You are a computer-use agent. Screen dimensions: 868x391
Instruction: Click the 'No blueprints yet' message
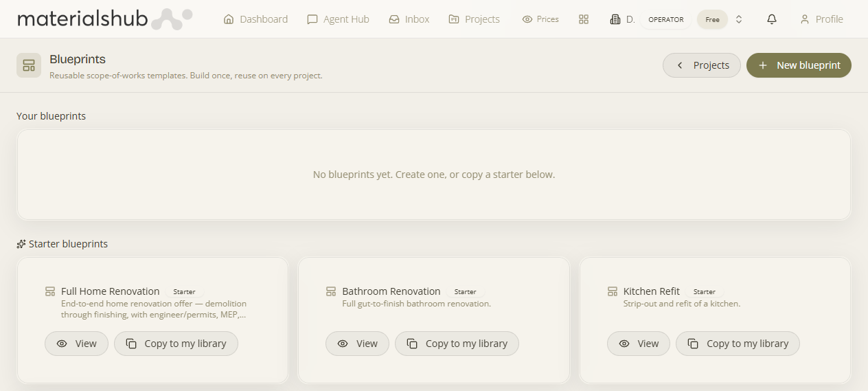click(434, 175)
